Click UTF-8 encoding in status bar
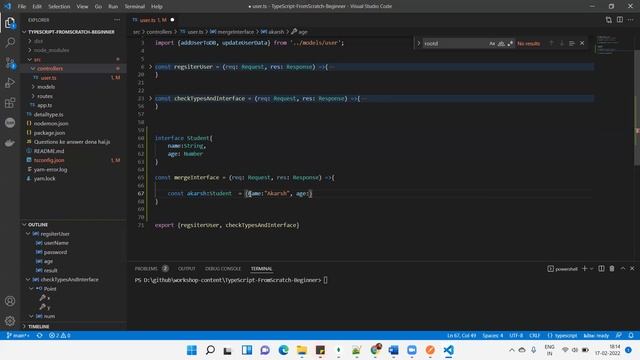Screen dimensions: 640x360 pos(516,335)
